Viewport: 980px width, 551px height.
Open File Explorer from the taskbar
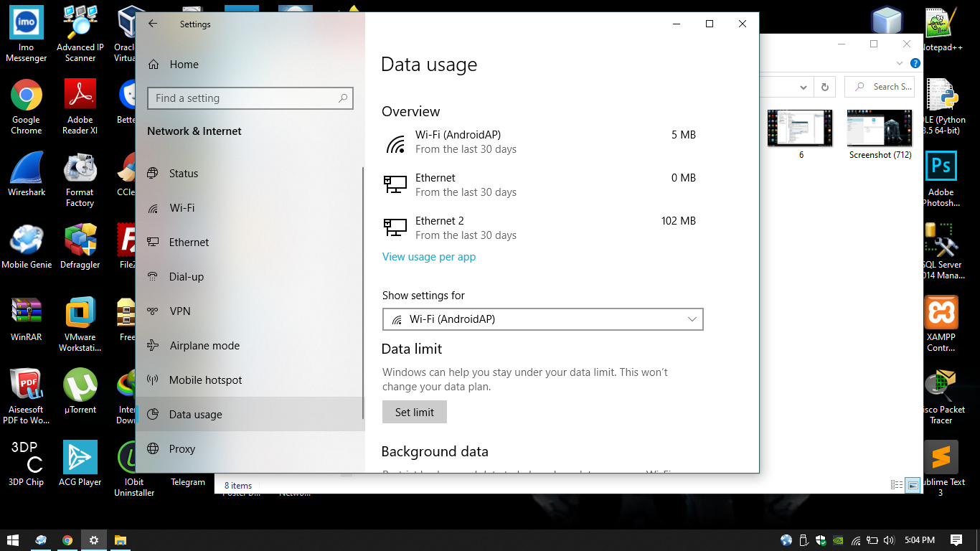[x=120, y=540]
